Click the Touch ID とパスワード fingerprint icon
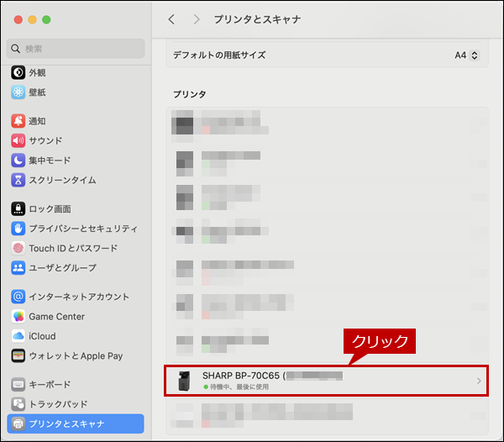504x442 pixels. (x=18, y=248)
